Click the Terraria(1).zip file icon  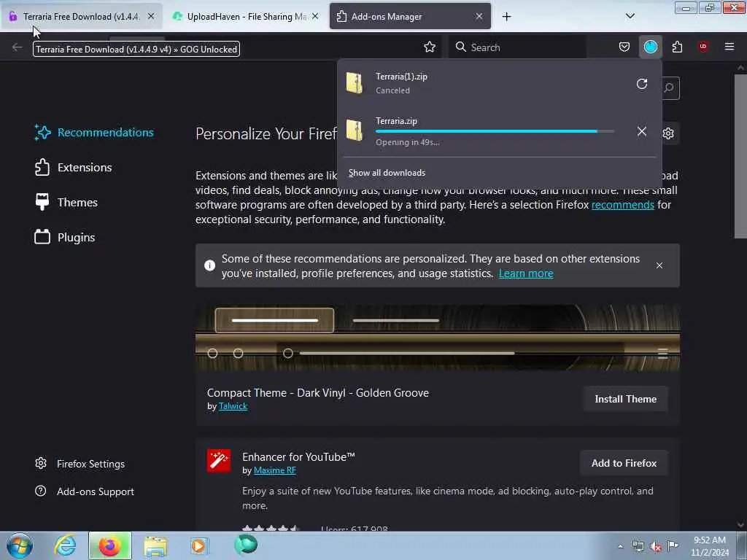point(355,83)
